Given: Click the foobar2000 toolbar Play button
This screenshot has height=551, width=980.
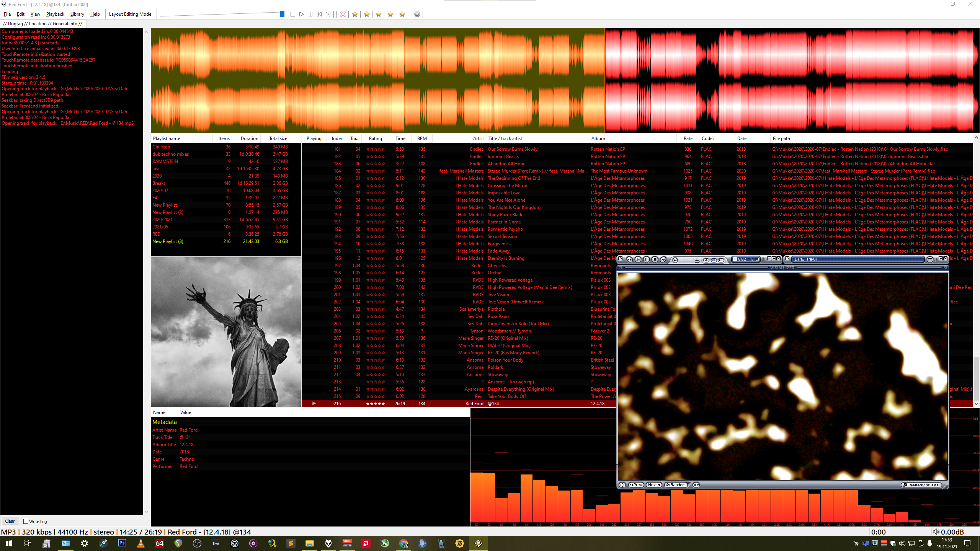Looking at the screenshot, I should (x=302, y=14).
